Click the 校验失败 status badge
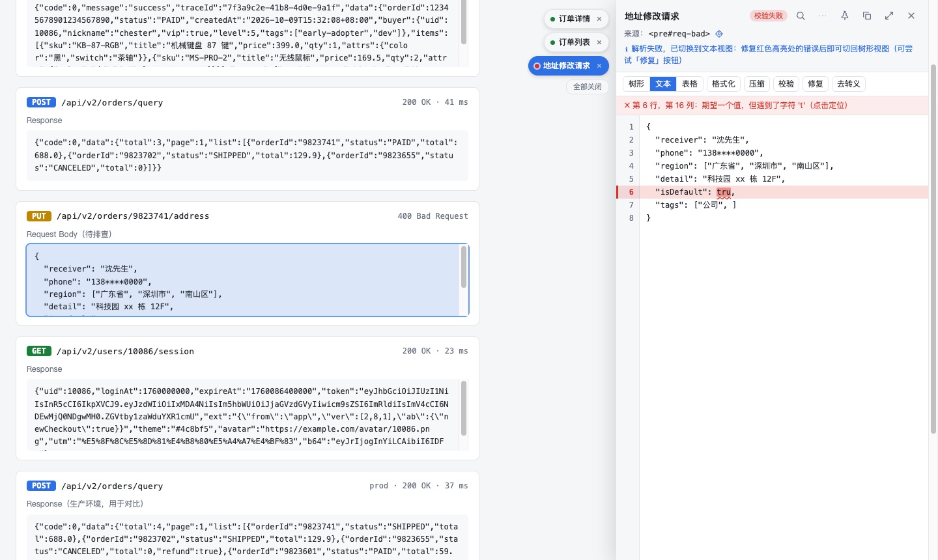The width and height of the screenshot is (938, 560). click(769, 16)
